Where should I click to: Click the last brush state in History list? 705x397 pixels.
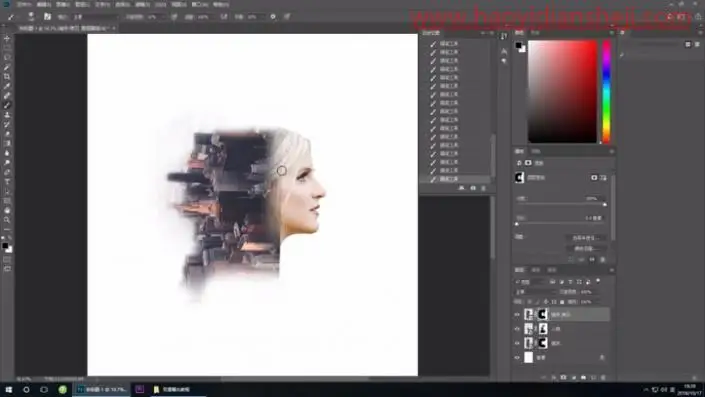click(455, 179)
